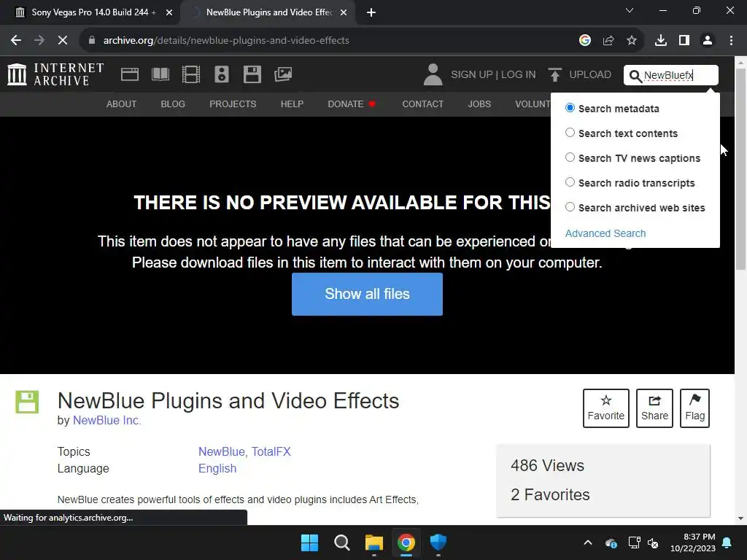
Task: Open NewBlue Inc. author link
Action: click(x=107, y=421)
